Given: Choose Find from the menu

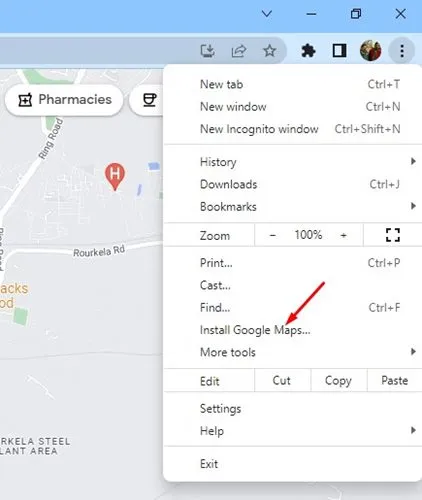Looking at the screenshot, I should (x=293, y=308).
